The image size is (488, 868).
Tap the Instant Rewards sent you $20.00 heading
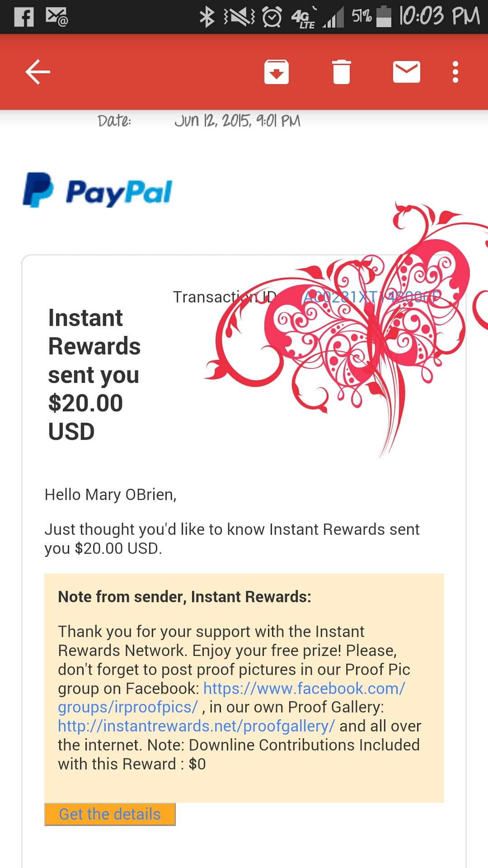(94, 374)
